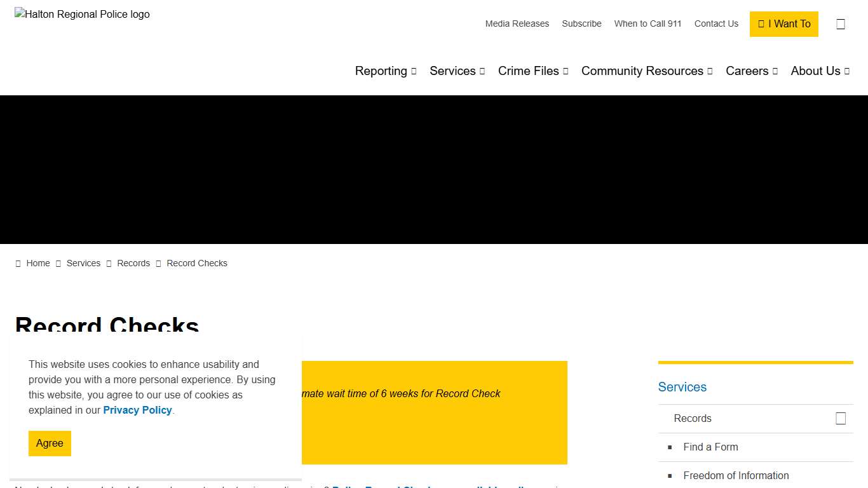Image resolution: width=868 pixels, height=488 pixels.
Task: Click the I Want To button
Action: [x=783, y=24]
